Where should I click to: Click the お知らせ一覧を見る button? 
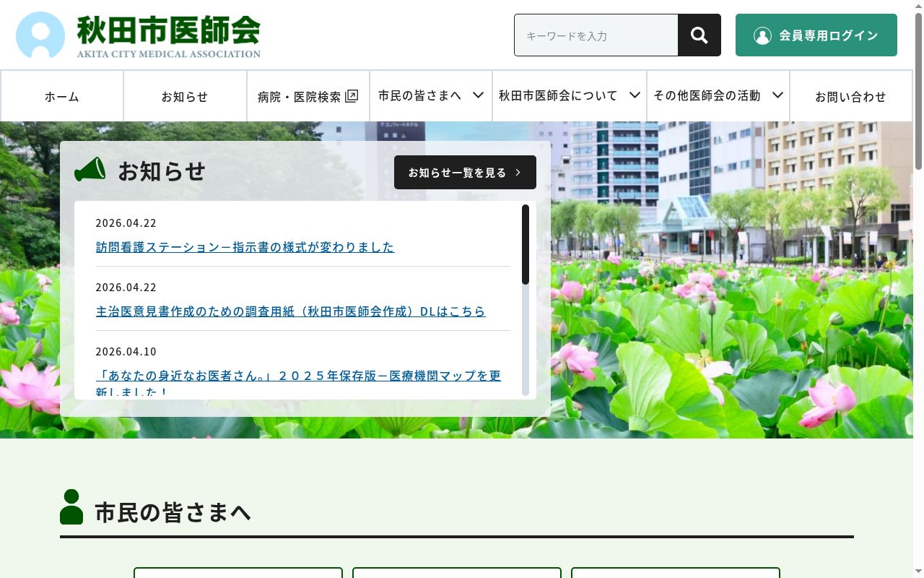click(465, 172)
